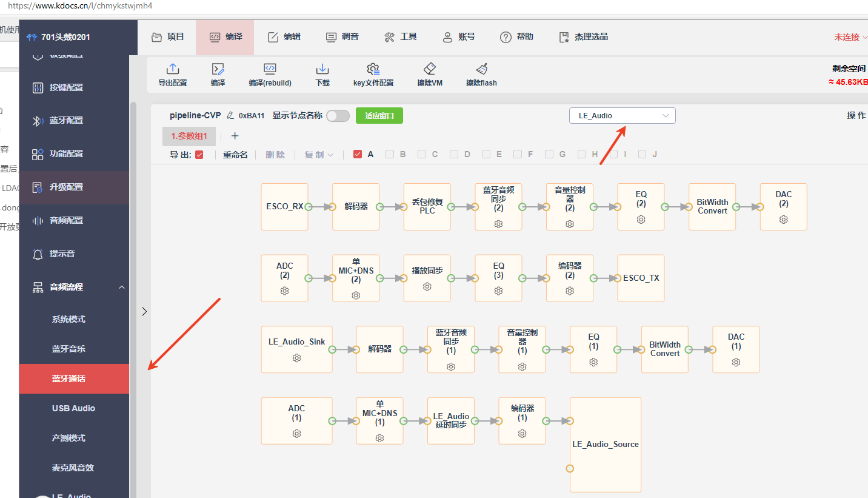Open settings gear of the DAC (2) node
The image size is (868, 498).
(x=784, y=220)
